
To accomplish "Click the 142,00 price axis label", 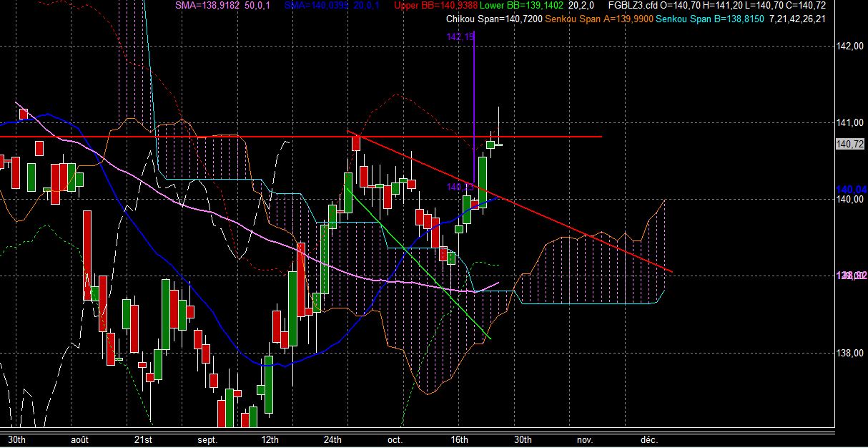I will 849,47.
